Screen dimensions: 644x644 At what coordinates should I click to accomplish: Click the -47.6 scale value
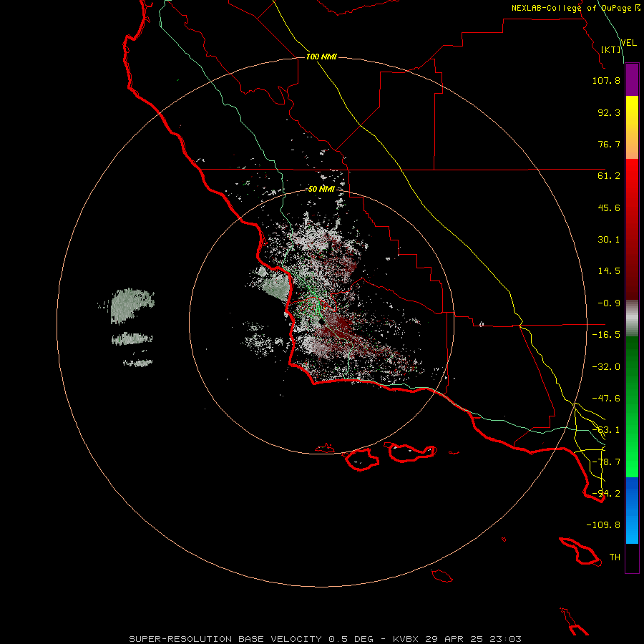pyautogui.click(x=606, y=399)
